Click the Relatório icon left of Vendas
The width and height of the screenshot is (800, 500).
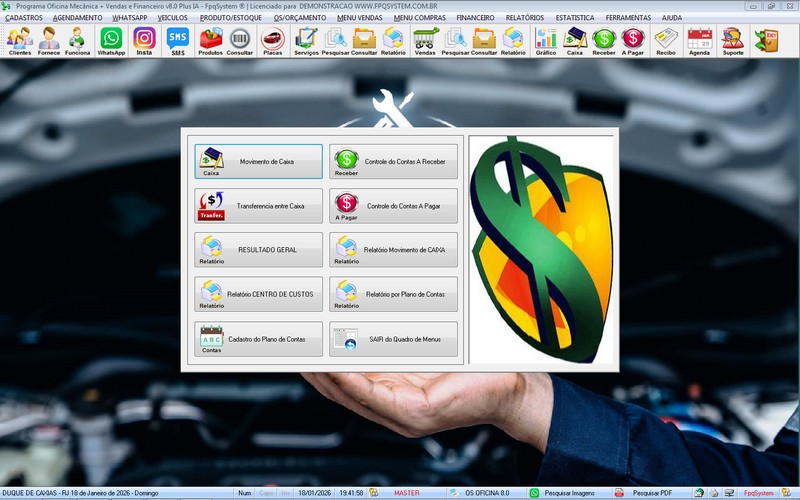[x=393, y=41]
